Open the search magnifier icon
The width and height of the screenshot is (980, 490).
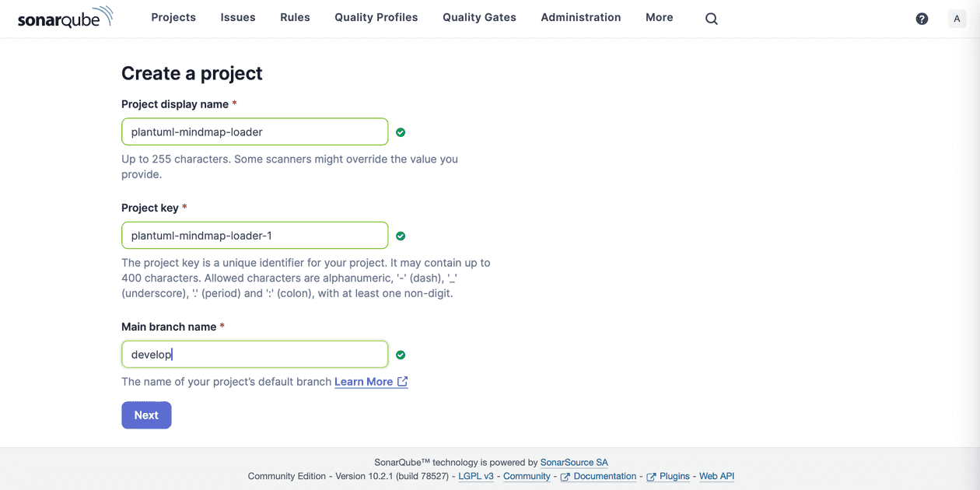pyautogui.click(x=711, y=19)
